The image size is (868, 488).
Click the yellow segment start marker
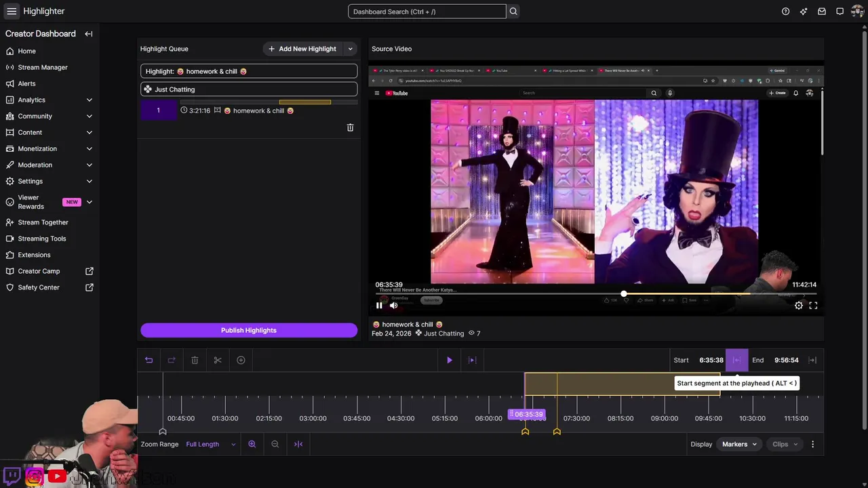(525, 432)
